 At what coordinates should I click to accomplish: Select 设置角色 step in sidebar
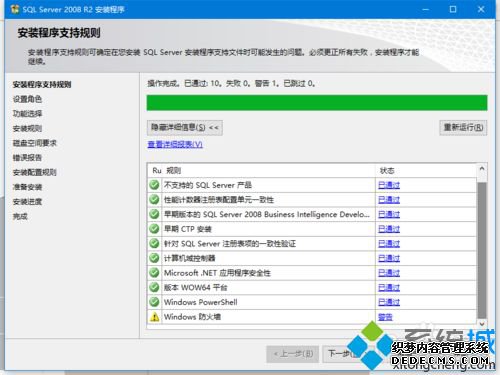point(27,99)
